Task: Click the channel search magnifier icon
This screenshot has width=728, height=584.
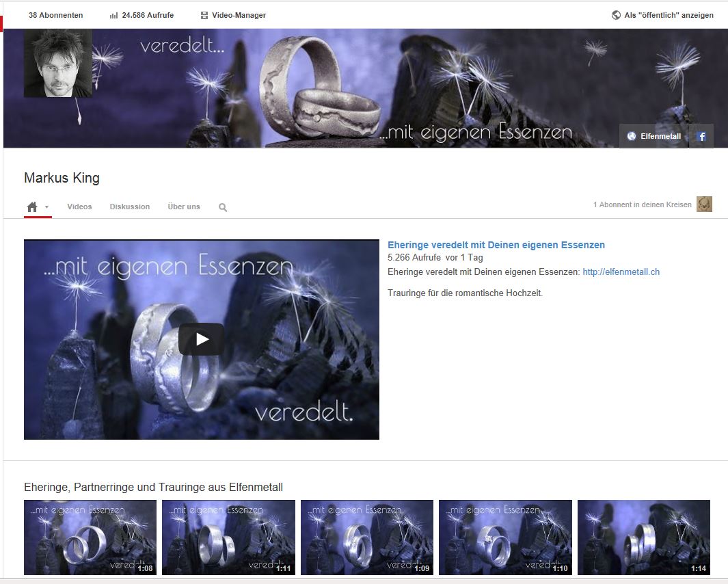Action: click(223, 208)
